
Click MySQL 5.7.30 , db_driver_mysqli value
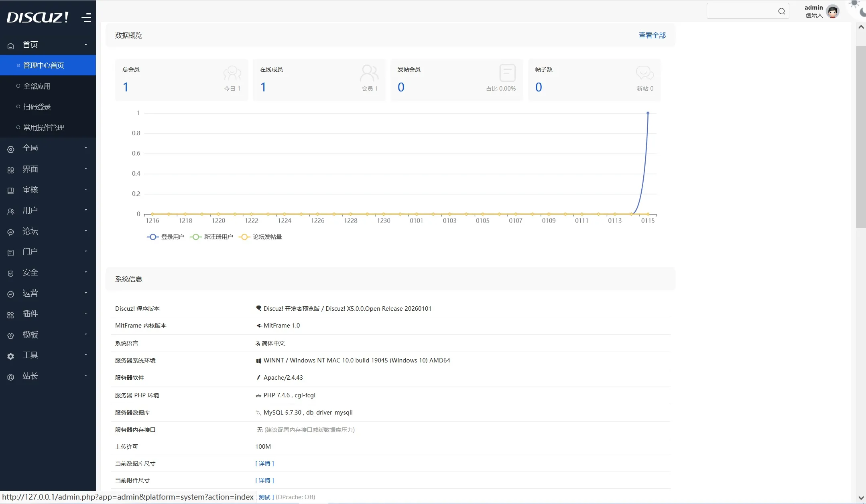[308, 413]
